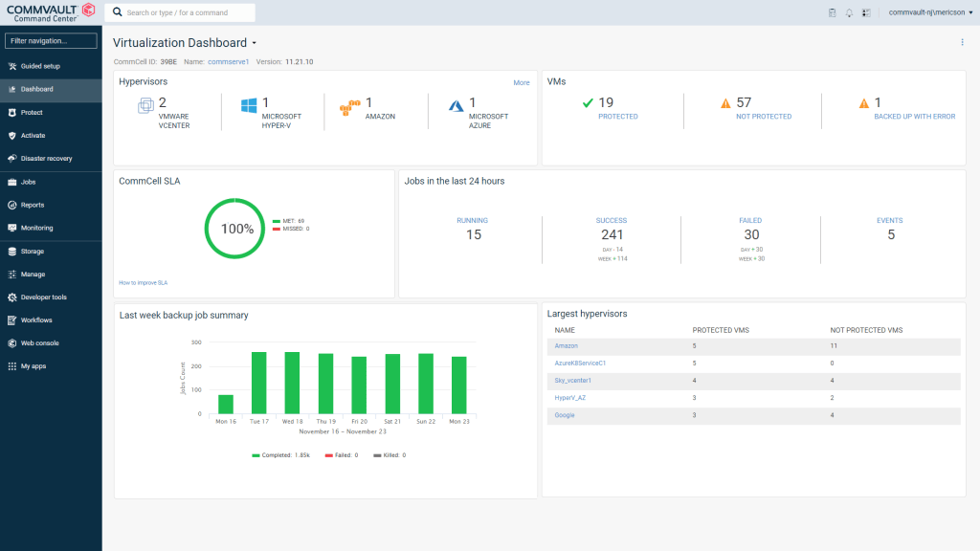
Task: Click the Activate icon in the sidebar
Action: [x=11, y=136]
